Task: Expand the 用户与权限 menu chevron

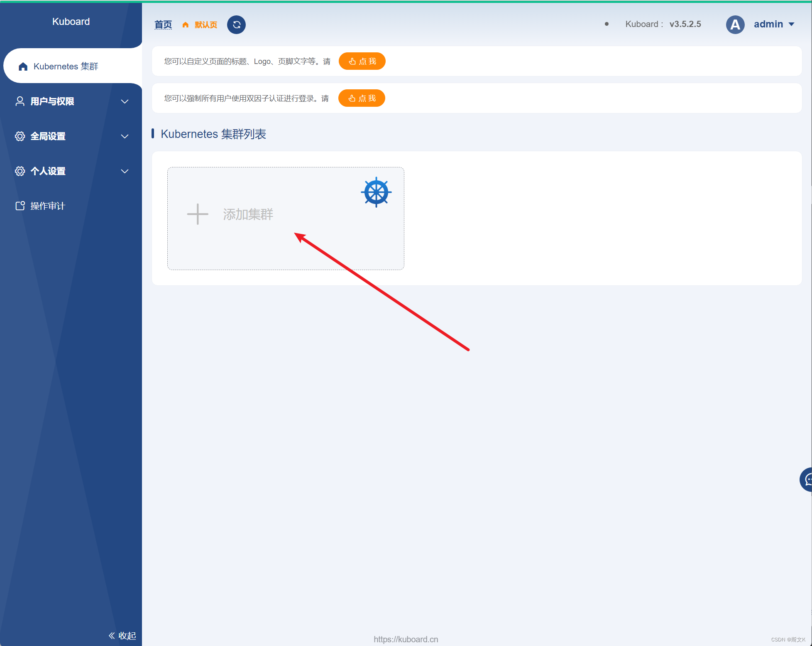Action: [125, 101]
